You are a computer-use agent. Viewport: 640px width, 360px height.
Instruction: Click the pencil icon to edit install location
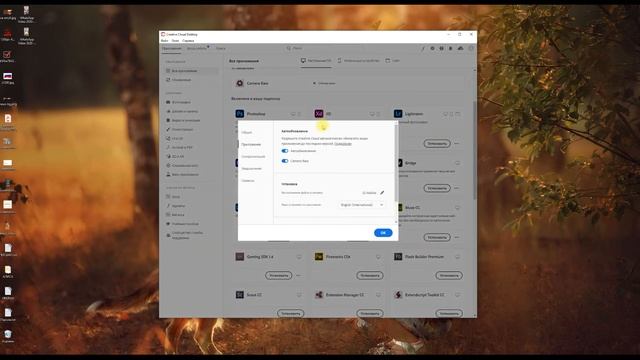pyautogui.click(x=382, y=193)
